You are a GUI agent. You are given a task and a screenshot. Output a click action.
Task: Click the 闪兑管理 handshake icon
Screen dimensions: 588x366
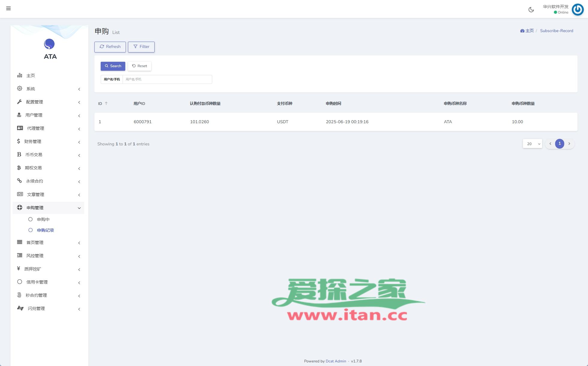pyautogui.click(x=20, y=308)
